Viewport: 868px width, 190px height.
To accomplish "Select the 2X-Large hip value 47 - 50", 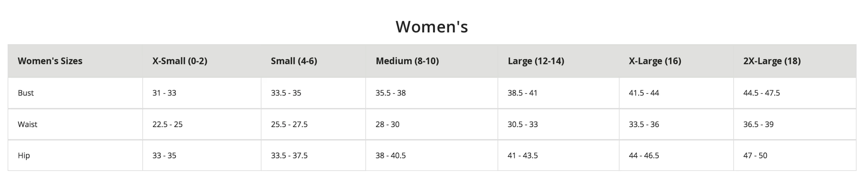I will [x=755, y=156].
